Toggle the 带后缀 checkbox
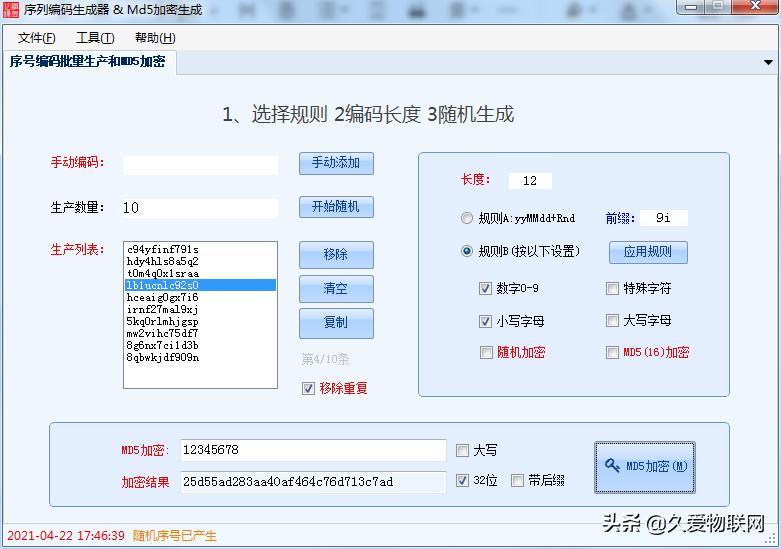 click(x=518, y=480)
